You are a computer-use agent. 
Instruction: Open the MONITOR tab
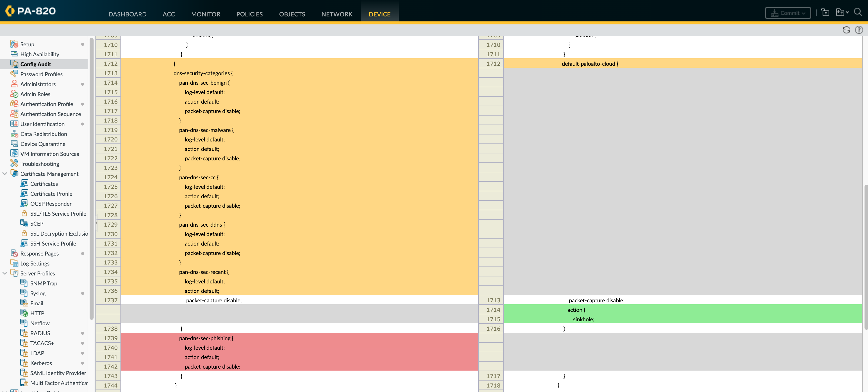click(x=206, y=14)
